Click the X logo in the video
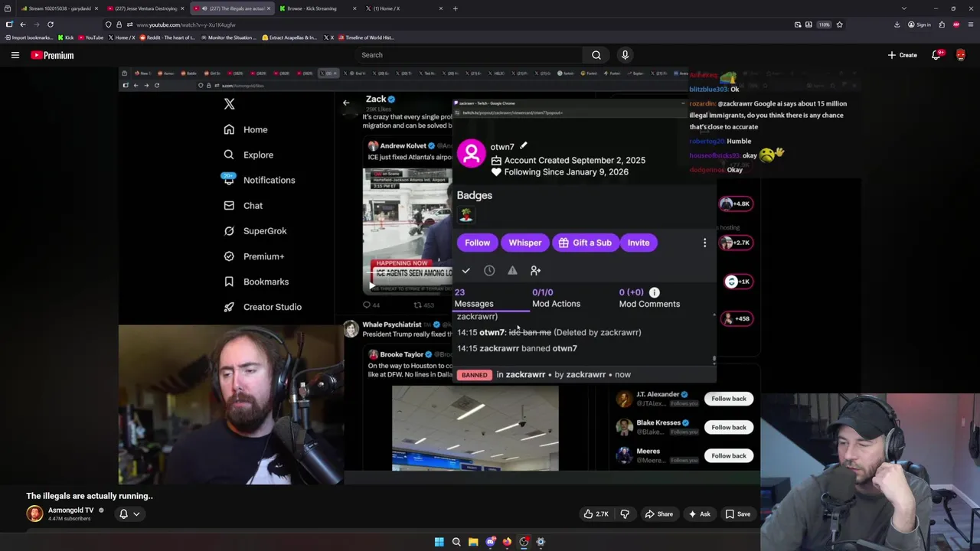This screenshot has height=551, width=980. [x=229, y=104]
